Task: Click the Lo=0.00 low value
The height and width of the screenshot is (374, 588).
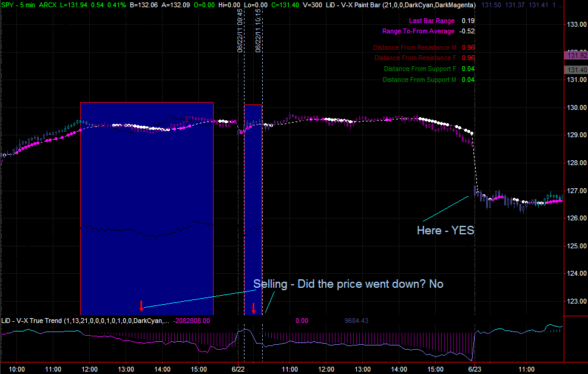Action: [x=255, y=5]
